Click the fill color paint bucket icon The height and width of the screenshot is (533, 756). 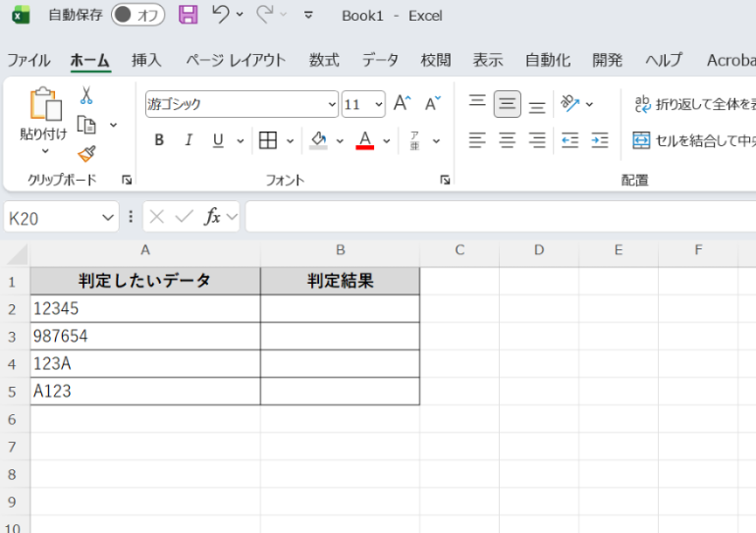(318, 140)
